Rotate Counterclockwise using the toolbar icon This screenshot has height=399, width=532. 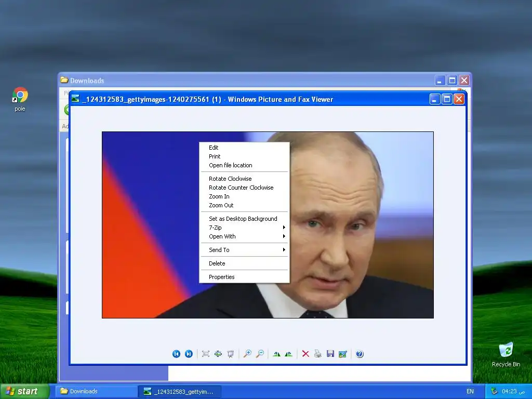point(289,354)
